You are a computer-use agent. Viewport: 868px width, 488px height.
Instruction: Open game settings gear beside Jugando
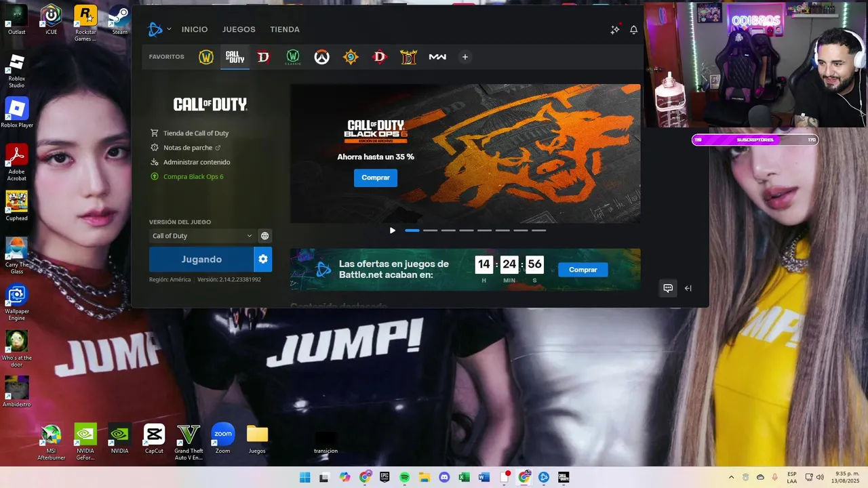point(263,260)
